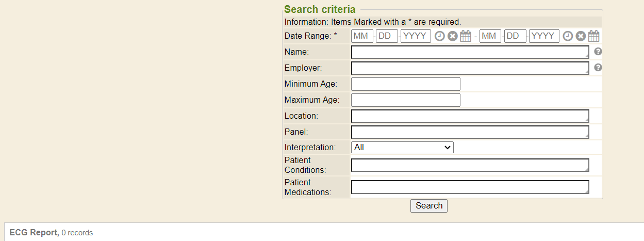Viewport: 644px width, 241px height.
Task: Clear the start date with X icon
Action: 452,36
